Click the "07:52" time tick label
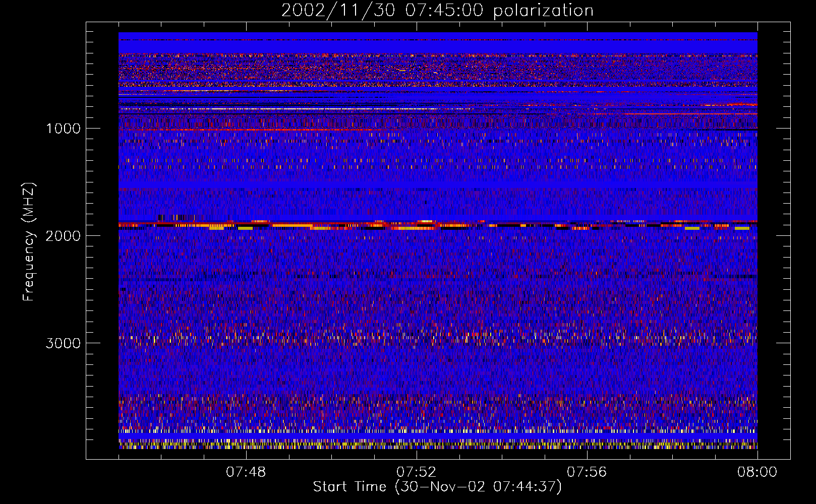 coord(416,472)
